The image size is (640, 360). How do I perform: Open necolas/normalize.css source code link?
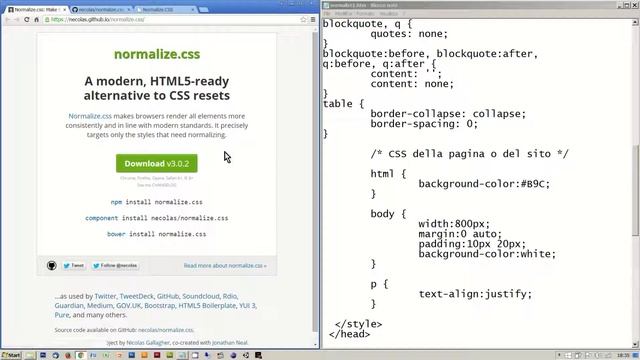pyautogui.click(x=166, y=330)
